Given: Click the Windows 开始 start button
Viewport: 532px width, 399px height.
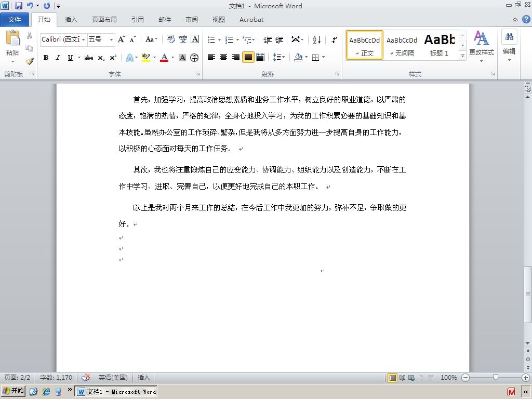Looking at the screenshot, I should click(13, 391).
